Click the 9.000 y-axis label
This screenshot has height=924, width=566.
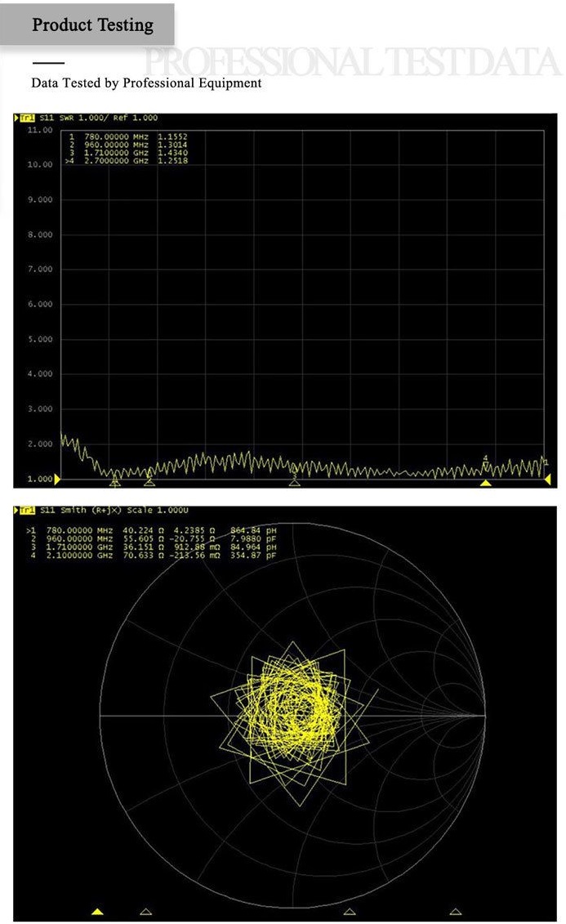coord(40,200)
